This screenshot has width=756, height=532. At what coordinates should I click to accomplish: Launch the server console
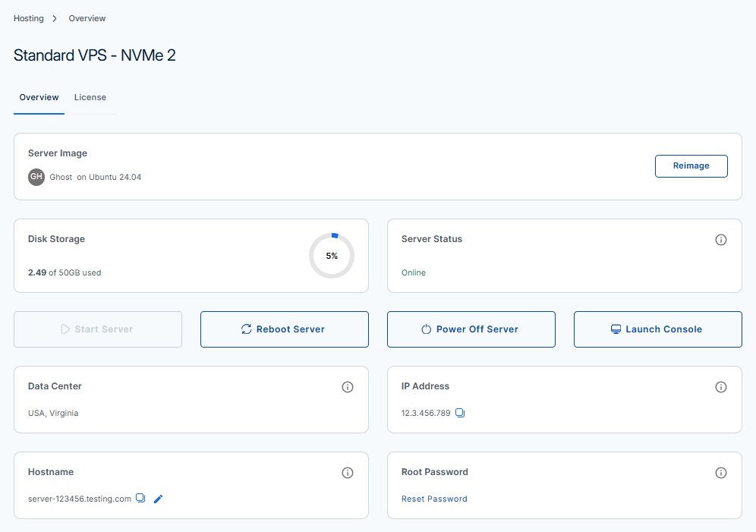pos(657,329)
